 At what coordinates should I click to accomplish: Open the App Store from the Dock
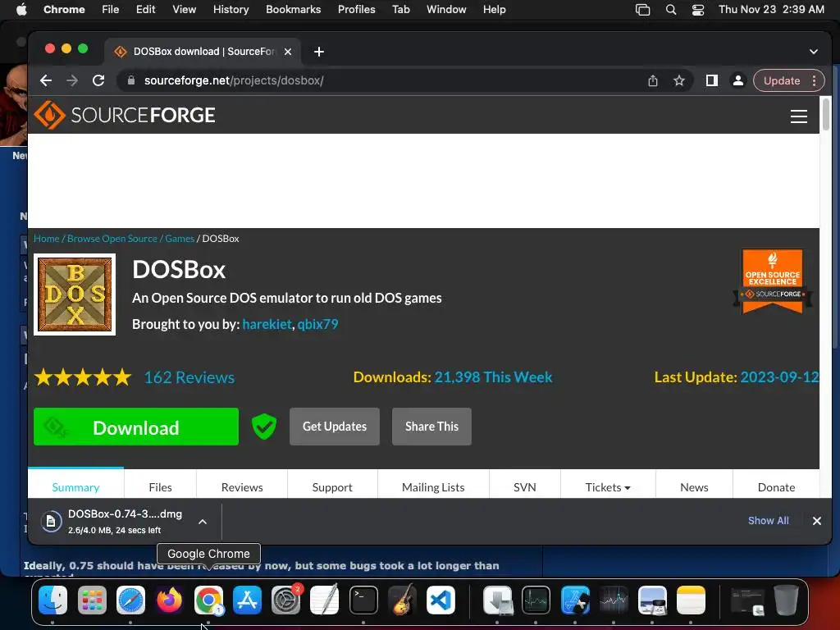[x=247, y=600]
